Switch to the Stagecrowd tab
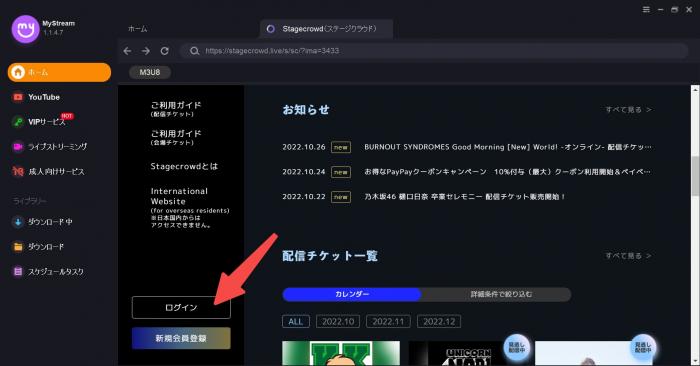Viewport: 700px width, 366px height. click(x=326, y=29)
